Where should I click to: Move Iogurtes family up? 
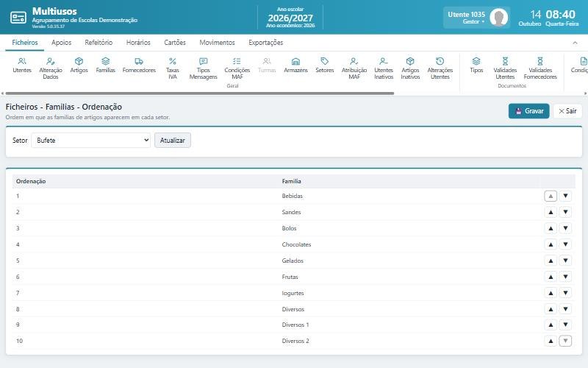coord(551,293)
